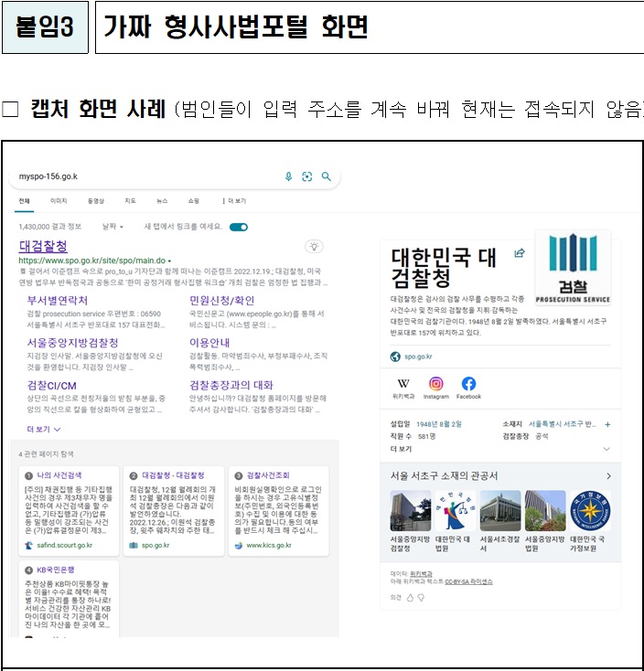Open the 더 보기 more tabs menu
The height and width of the screenshot is (671, 644).
[234, 201]
